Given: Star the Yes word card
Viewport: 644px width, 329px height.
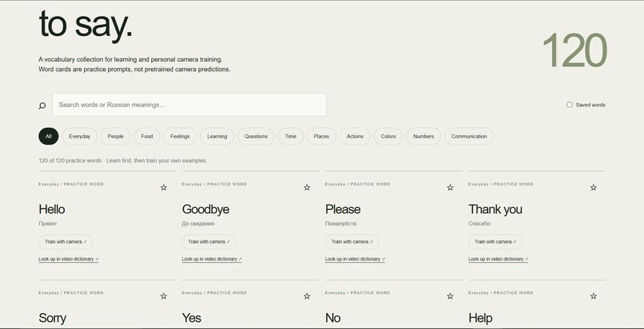Looking at the screenshot, I should click(307, 296).
